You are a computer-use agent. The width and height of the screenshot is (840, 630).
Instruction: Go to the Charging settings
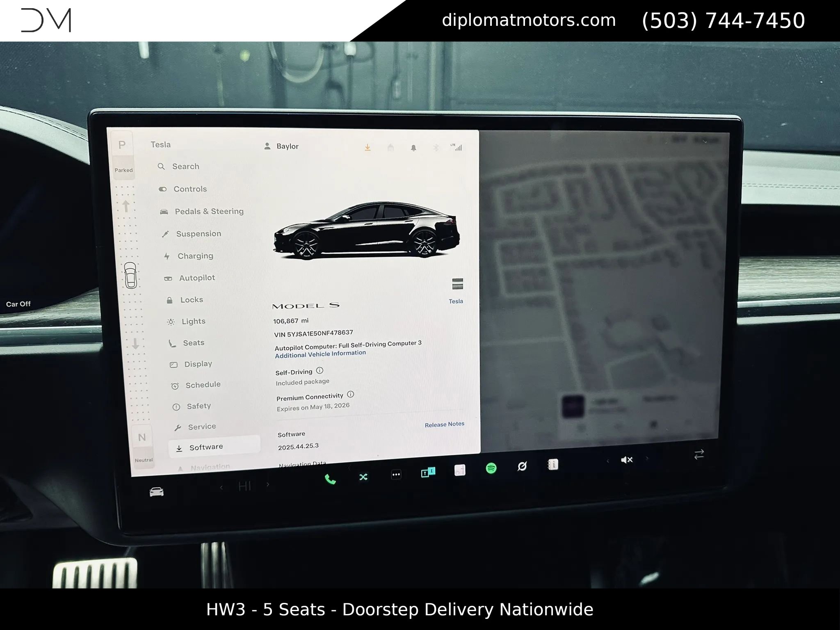coord(189,256)
